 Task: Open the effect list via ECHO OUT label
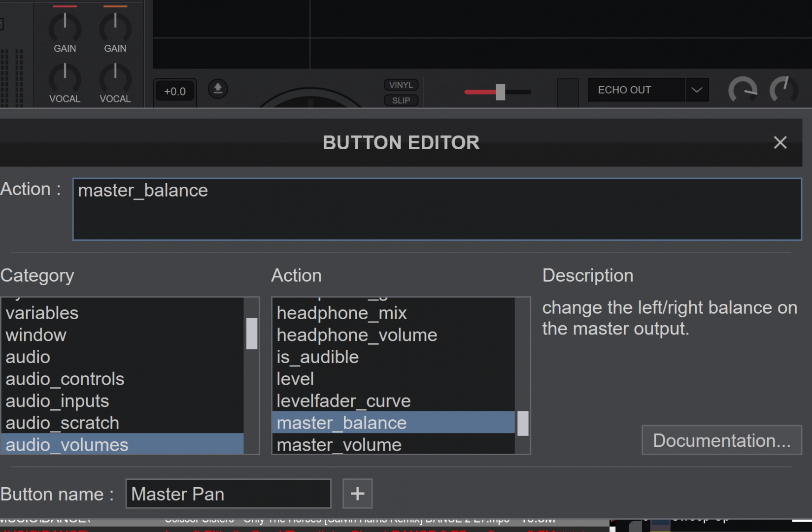(x=624, y=90)
